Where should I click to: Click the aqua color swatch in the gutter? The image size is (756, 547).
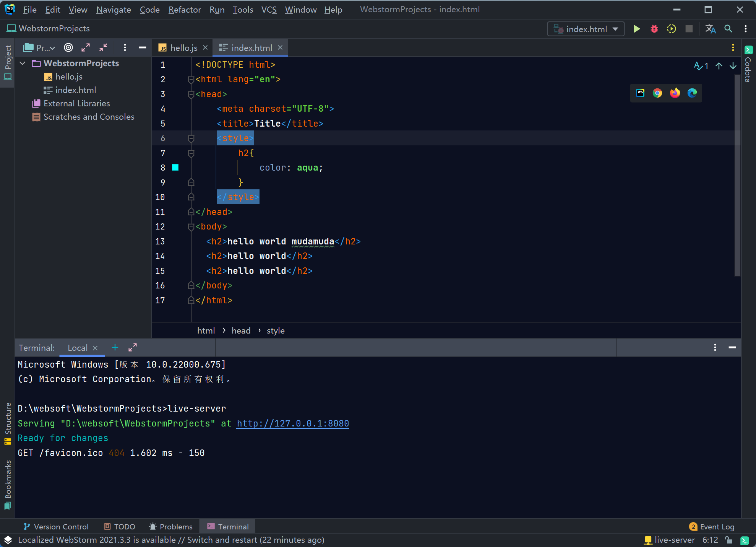coord(175,168)
